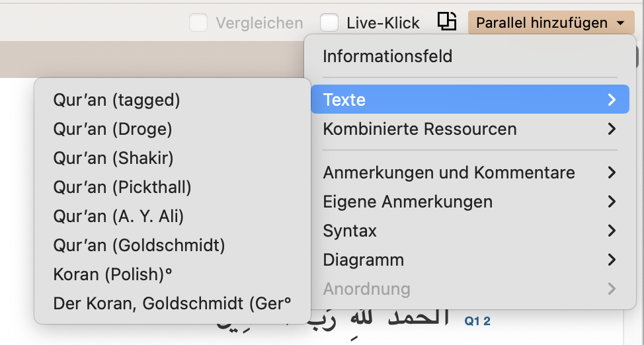Viewport: 644px width, 345px height.
Task: Expand Kombinierte Ressourcen submenu
Action: [470, 129]
